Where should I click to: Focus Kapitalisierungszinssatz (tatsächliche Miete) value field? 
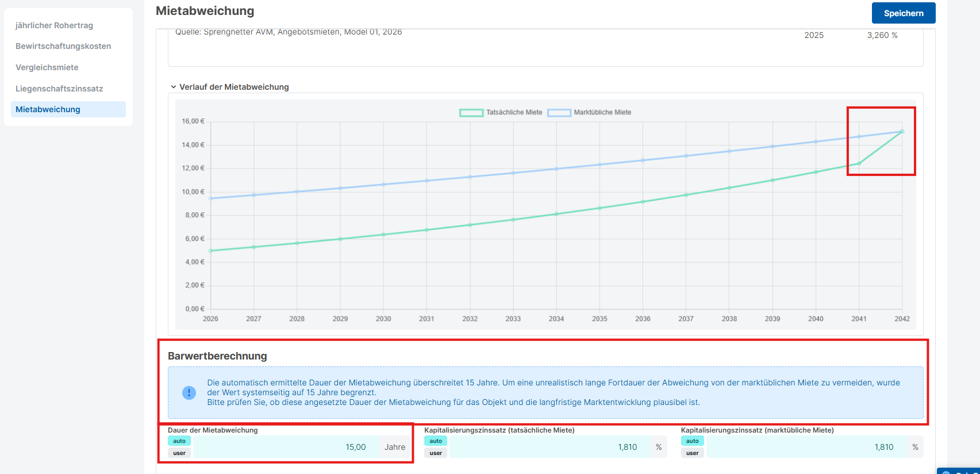(549, 447)
